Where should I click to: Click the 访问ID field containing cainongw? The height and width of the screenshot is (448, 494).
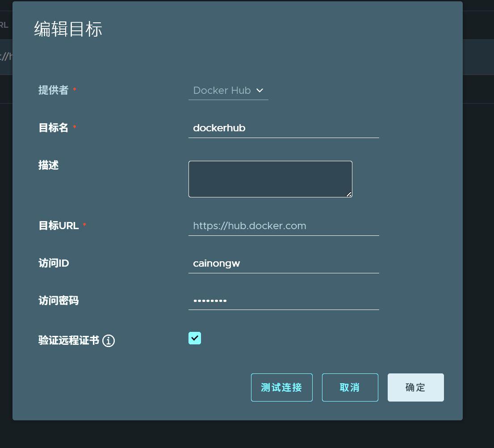[x=284, y=263]
